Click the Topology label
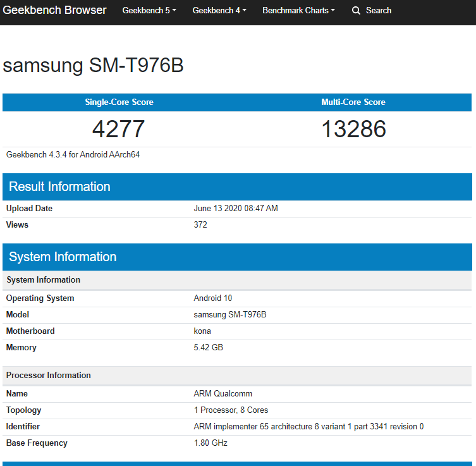This screenshot has width=476, height=466. [x=23, y=410]
